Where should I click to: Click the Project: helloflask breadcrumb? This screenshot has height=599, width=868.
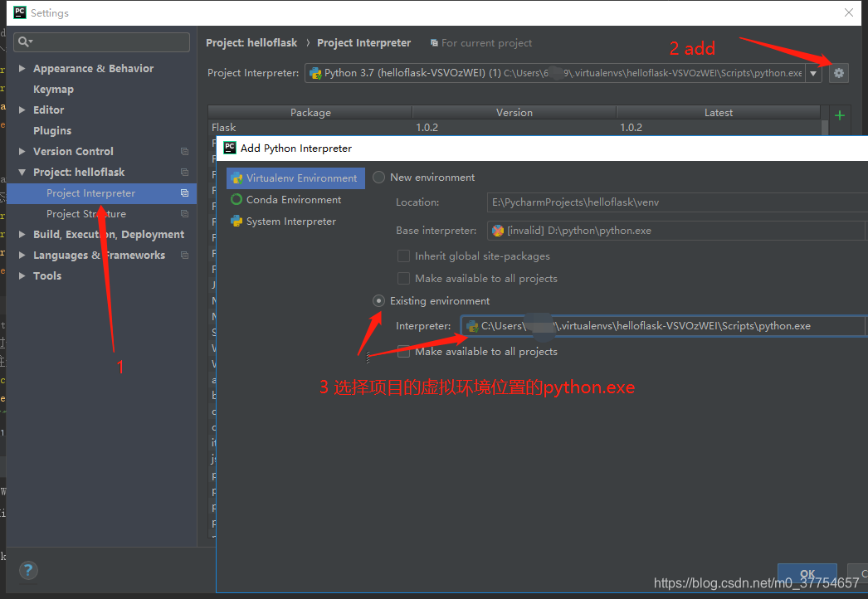pyautogui.click(x=251, y=42)
